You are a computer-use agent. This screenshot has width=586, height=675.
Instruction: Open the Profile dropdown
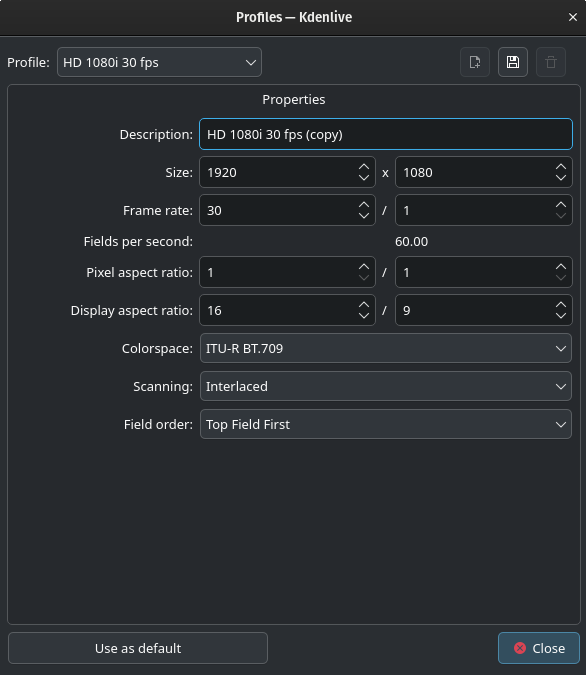(x=159, y=62)
